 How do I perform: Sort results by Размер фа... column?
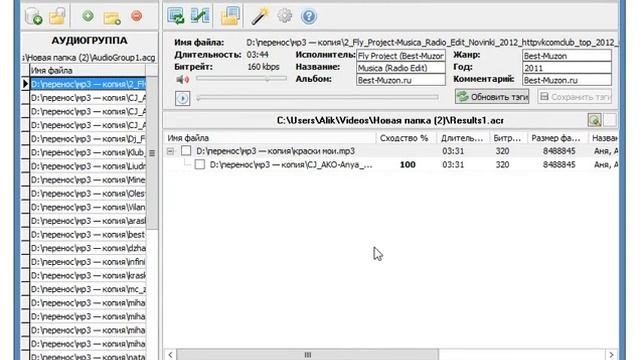point(557,138)
